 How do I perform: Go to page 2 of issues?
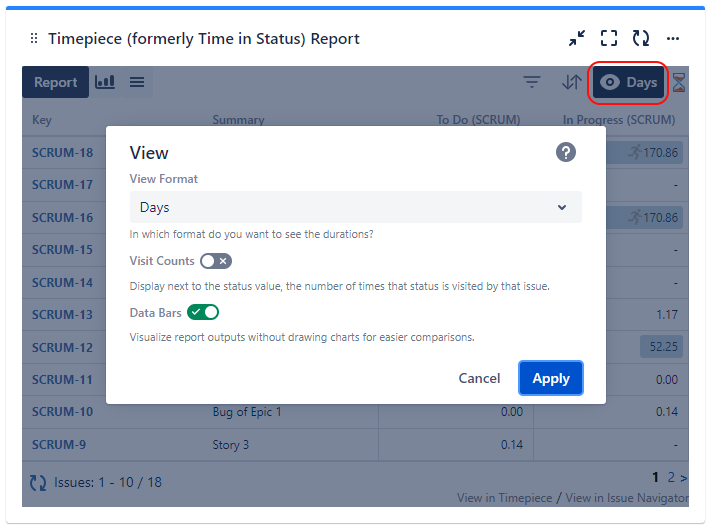click(671, 477)
